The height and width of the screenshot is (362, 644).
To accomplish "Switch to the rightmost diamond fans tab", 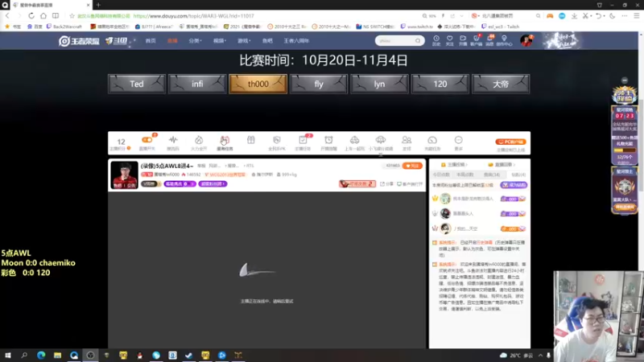I will 518,175.
